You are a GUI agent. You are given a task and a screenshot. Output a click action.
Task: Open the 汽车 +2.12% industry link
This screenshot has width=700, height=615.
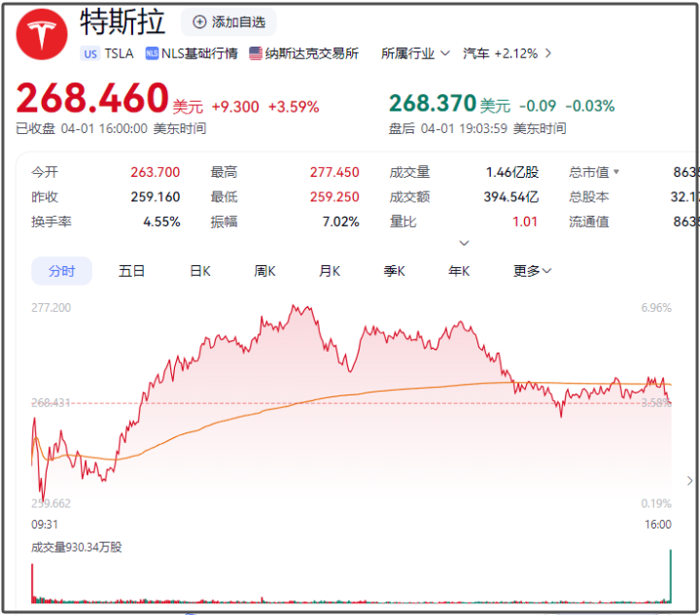tap(500, 53)
